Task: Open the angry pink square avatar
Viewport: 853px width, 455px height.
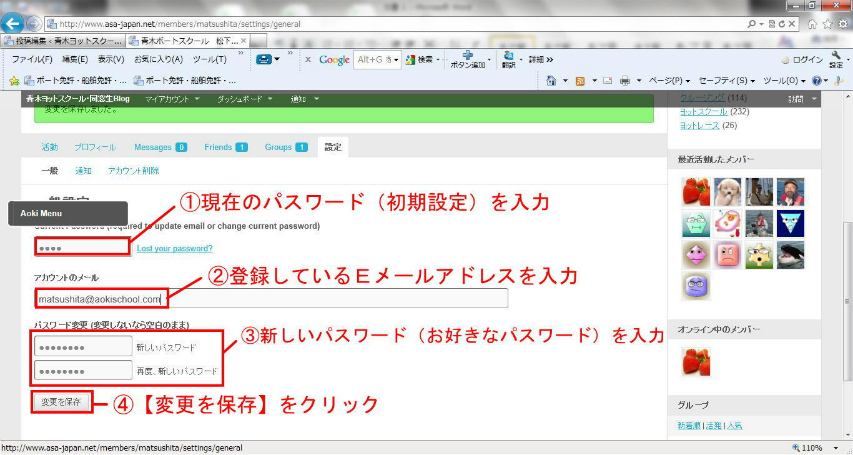Action: (x=727, y=255)
